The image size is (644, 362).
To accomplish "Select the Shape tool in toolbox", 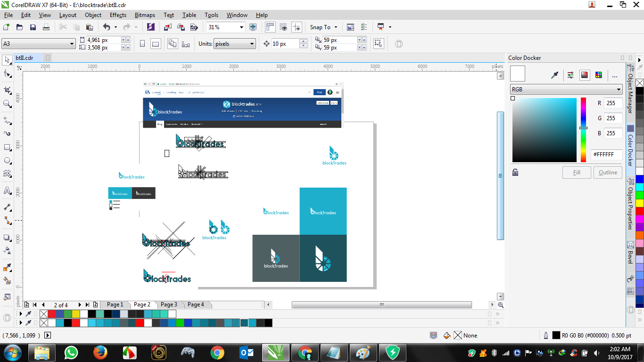I will tap(7, 74).
